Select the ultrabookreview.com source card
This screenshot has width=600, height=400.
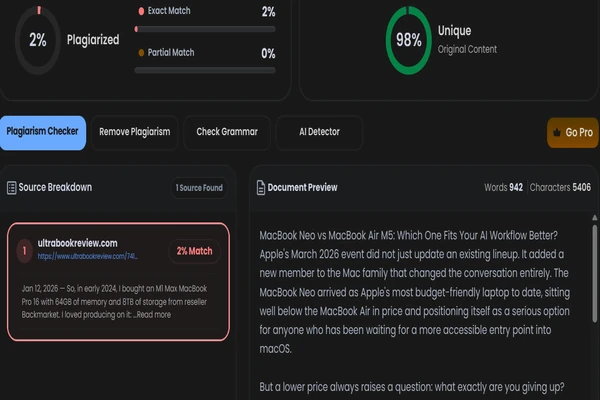click(118, 282)
